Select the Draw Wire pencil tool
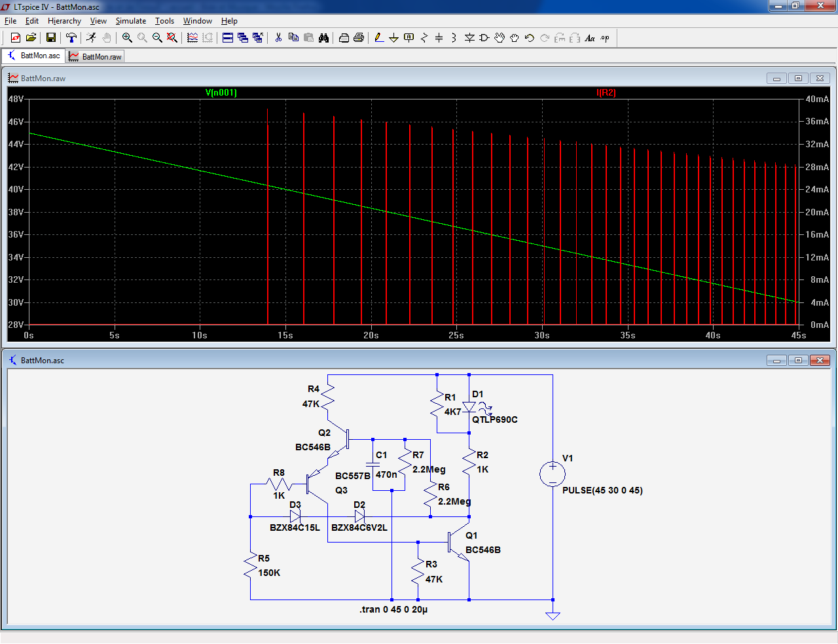The height and width of the screenshot is (644, 838). [x=379, y=38]
